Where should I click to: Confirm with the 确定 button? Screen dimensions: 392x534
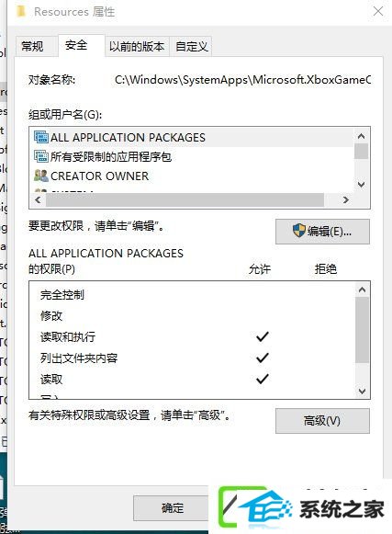(173, 508)
